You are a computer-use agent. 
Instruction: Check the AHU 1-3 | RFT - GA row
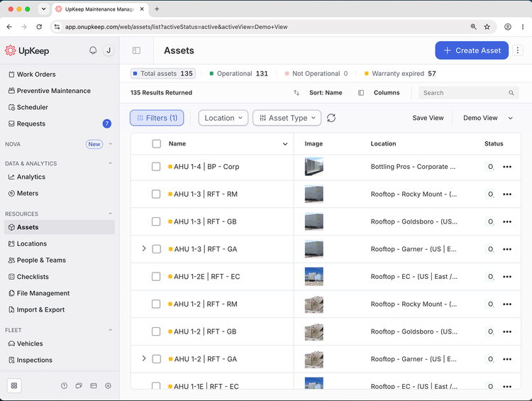click(x=157, y=249)
